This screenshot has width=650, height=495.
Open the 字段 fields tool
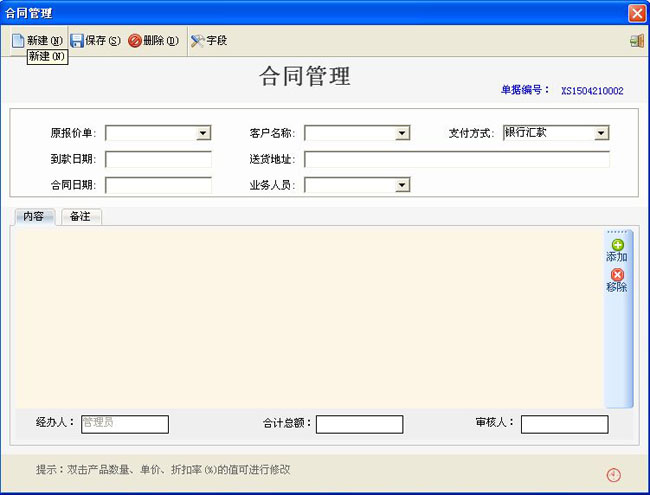pos(209,41)
